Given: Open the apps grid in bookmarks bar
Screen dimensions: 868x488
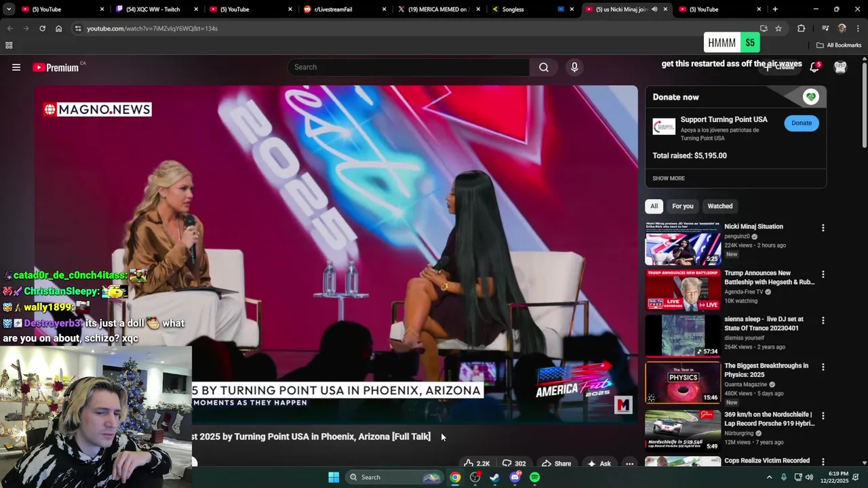Looking at the screenshot, I should pos(9,45).
